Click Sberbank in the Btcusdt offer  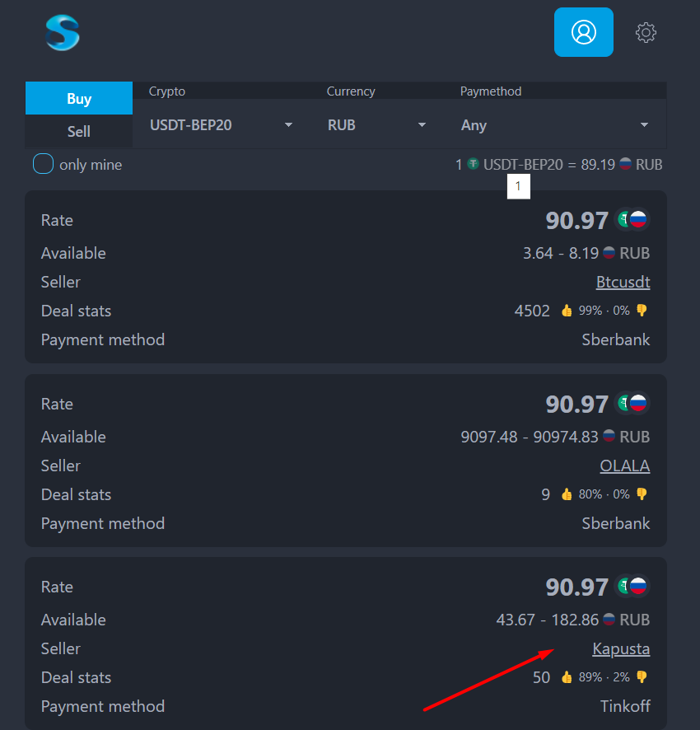616,339
